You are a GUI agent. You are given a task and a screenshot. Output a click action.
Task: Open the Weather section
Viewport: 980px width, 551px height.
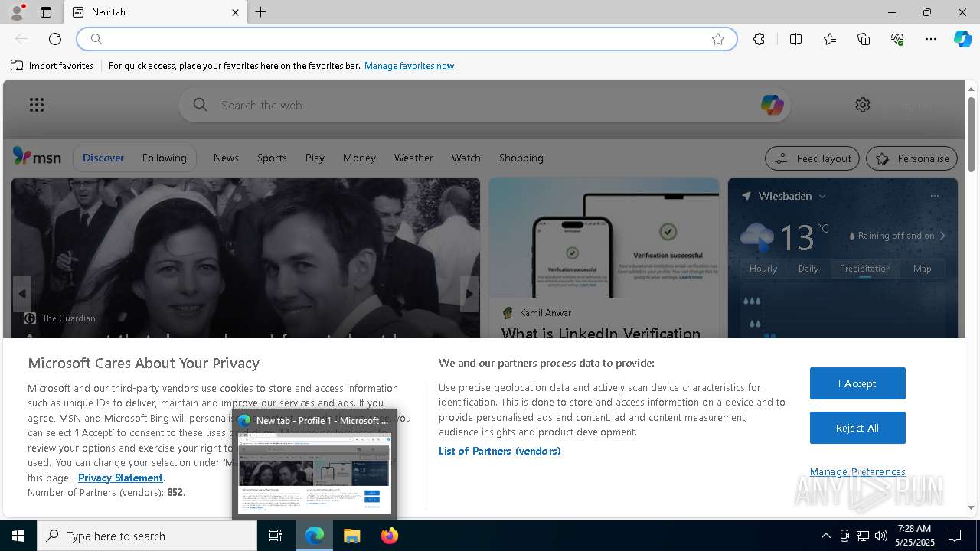click(x=413, y=158)
